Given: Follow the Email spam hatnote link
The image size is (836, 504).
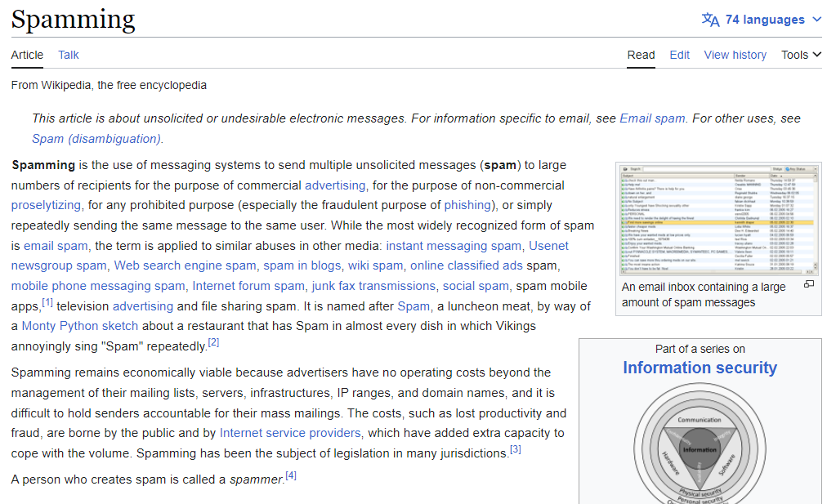Looking at the screenshot, I should tap(652, 118).
